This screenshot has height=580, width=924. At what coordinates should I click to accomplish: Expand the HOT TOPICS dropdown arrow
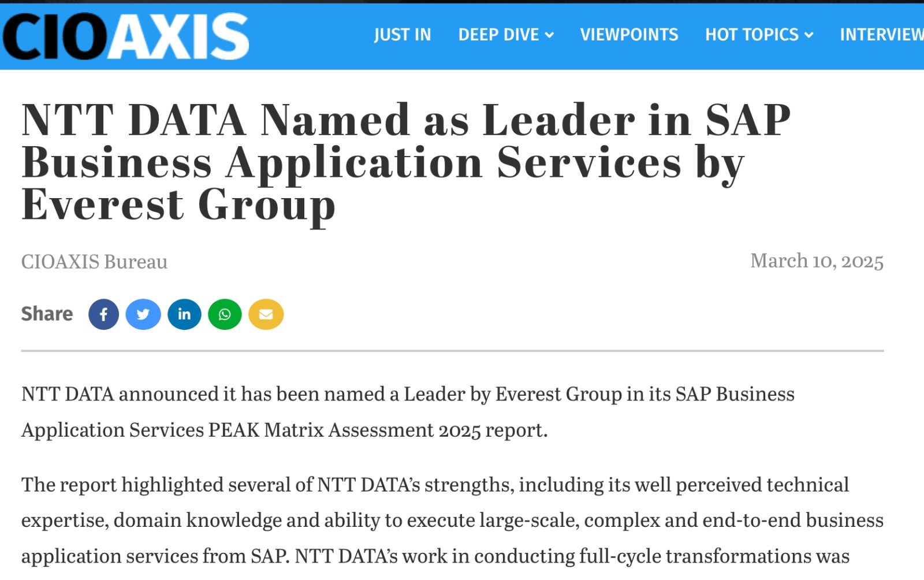pyautogui.click(x=809, y=36)
